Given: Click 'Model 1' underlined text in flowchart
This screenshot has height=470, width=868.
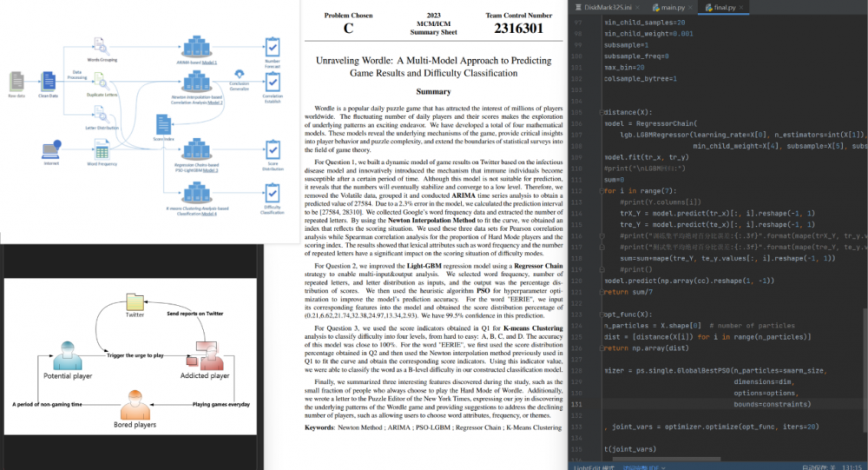Looking at the screenshot, I should pyautogui.click(x=209, y=63).
